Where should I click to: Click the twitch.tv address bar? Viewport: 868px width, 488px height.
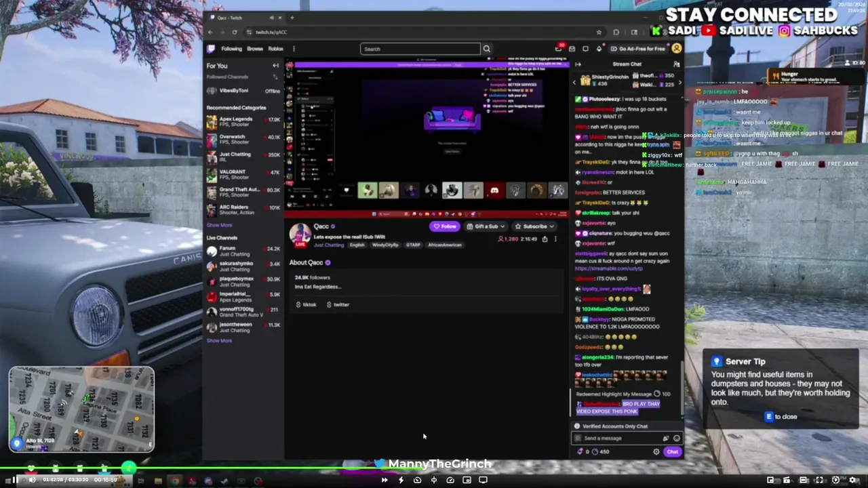[x=420, y=32]
